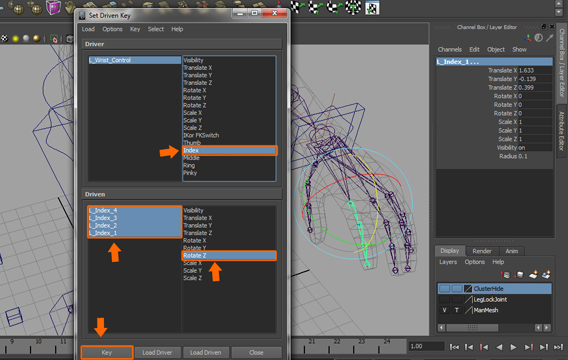Select the IKor FKSwitch driver attribute

(201, 135)
